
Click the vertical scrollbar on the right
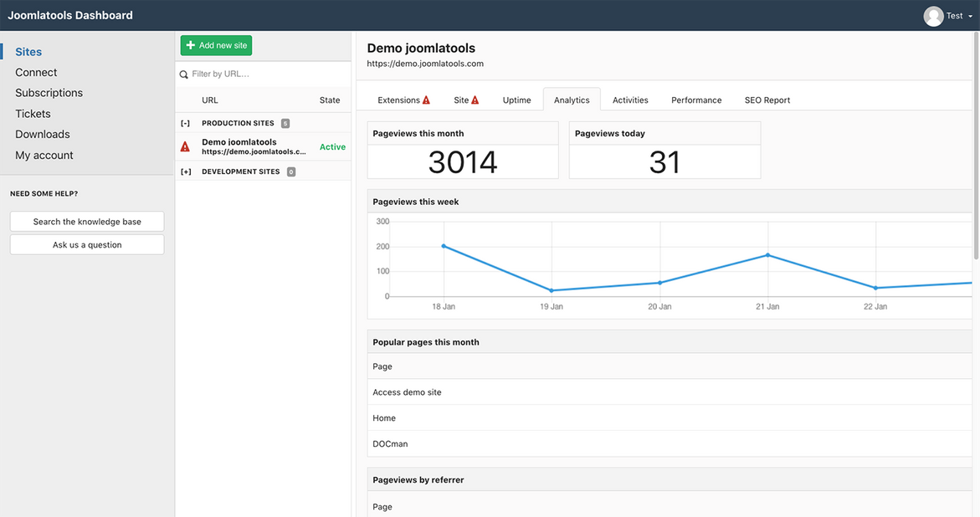pos(977,146)
